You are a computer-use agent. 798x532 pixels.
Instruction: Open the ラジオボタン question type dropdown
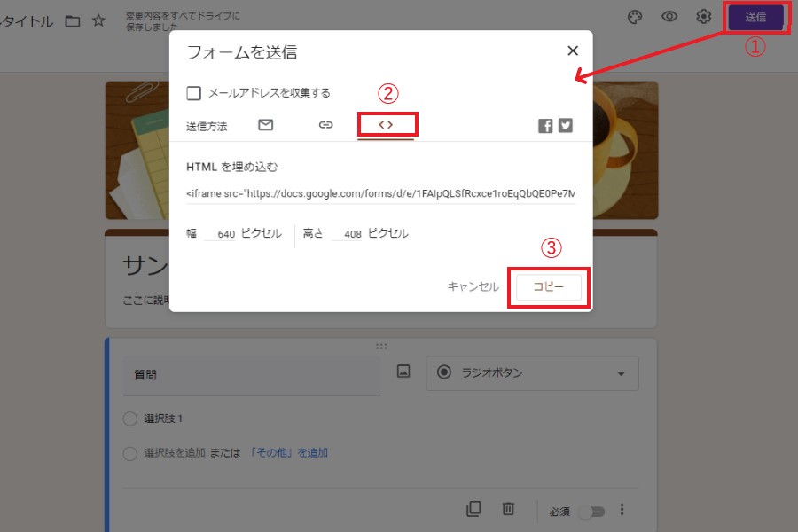(x=532, y=373)
